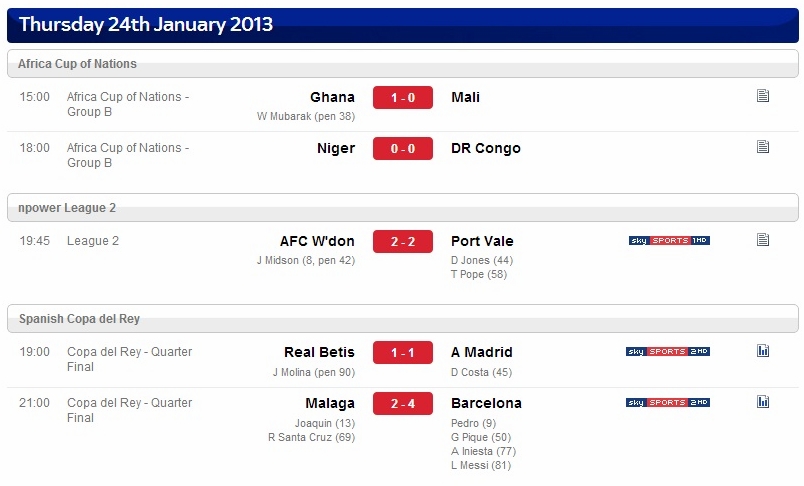This screenshot has height=486, width=804.
Task: Click the 1 - 0 Ghana score button
Action: (x=403, y=97)
